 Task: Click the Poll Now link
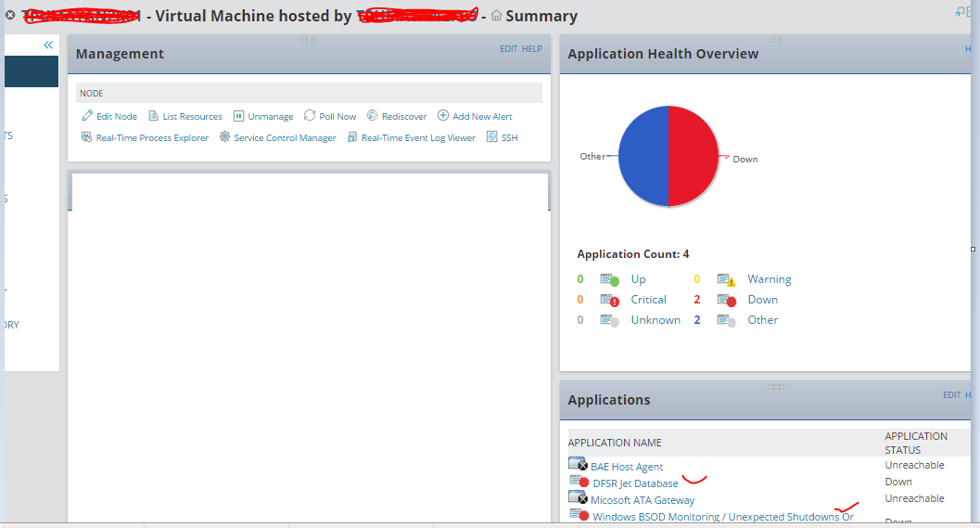tap(337, 116)
